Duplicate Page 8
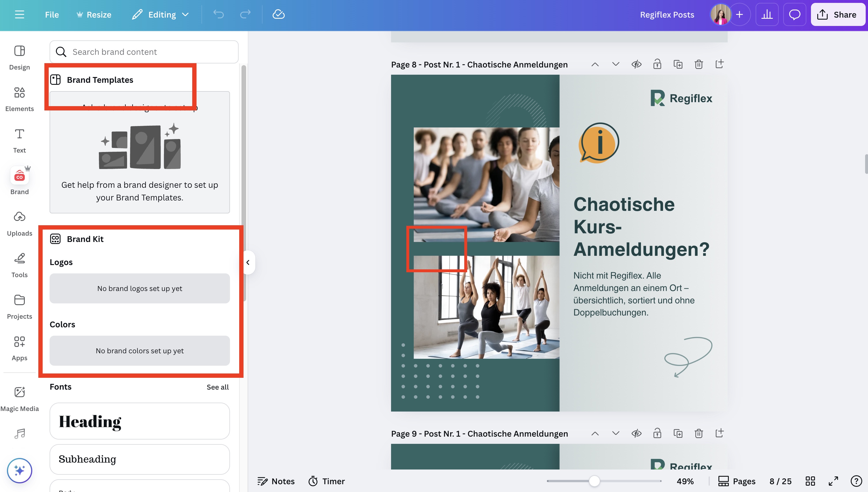 (678, 64)
